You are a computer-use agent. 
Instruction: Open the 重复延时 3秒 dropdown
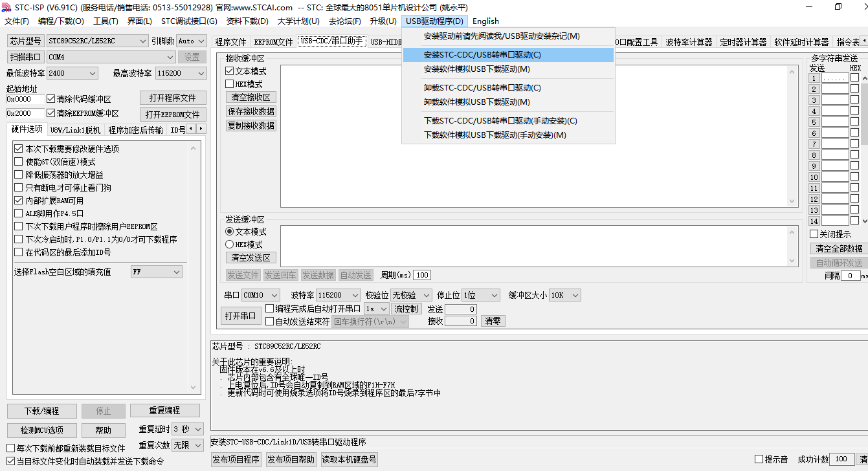[x=188, y=429]
